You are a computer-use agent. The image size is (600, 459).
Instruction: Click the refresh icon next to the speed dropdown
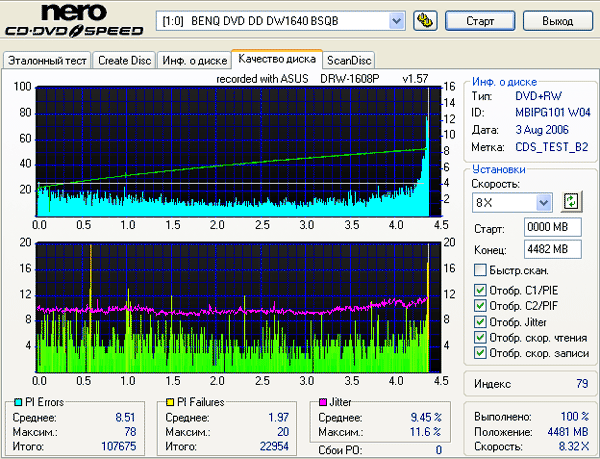(571, 201)
